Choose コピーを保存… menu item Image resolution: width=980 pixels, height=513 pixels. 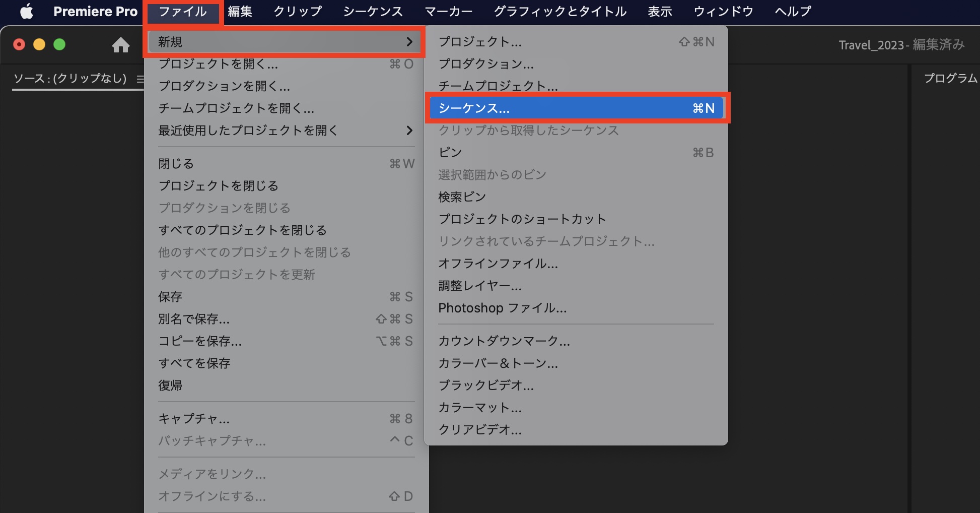pos(287,341)
